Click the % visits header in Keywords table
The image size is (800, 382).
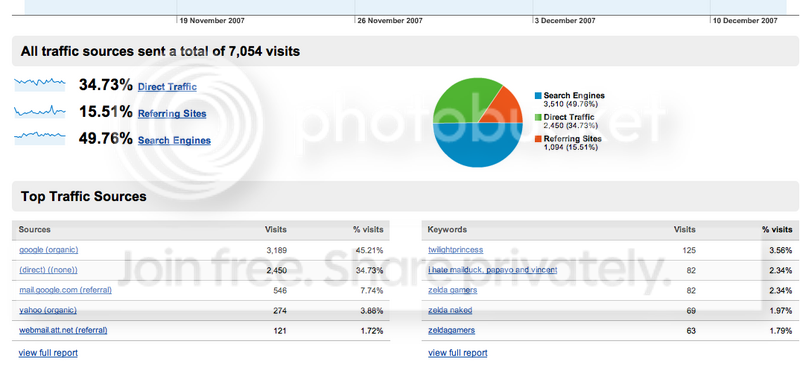777,230
